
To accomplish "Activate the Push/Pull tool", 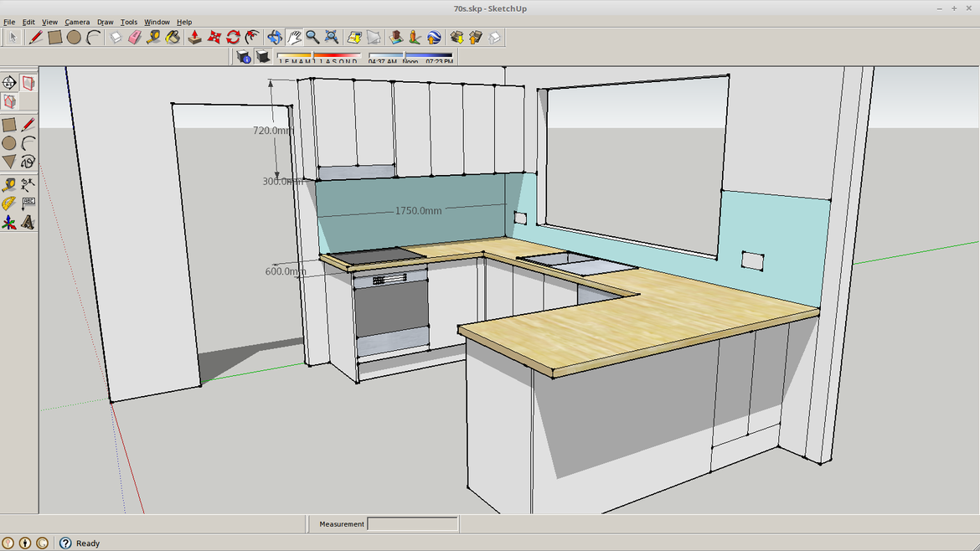I will click(x=194, y=37).
